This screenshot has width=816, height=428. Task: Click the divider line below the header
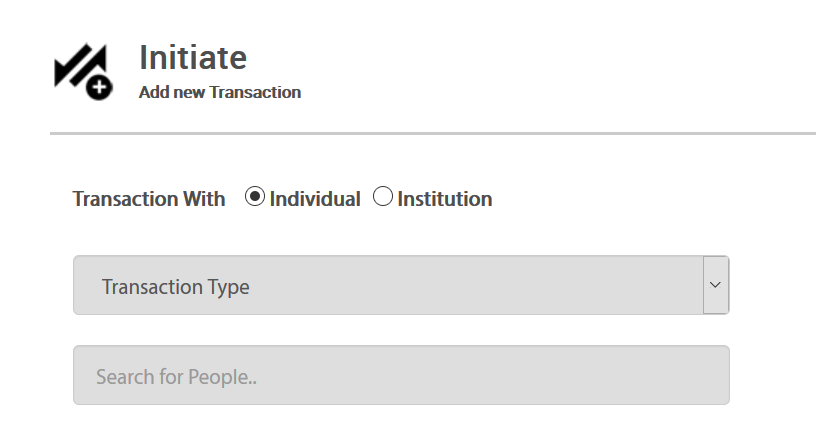[x=432, y=133]
